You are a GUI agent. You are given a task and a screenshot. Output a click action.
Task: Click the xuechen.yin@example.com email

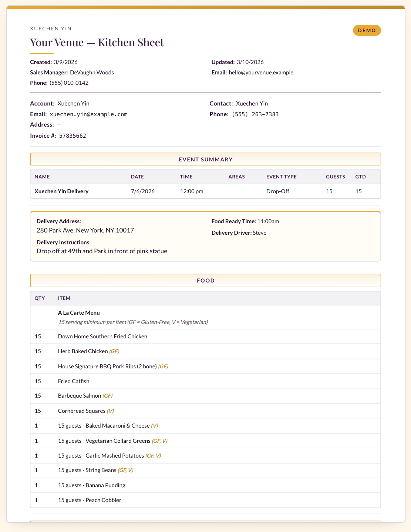pos(89,114)
